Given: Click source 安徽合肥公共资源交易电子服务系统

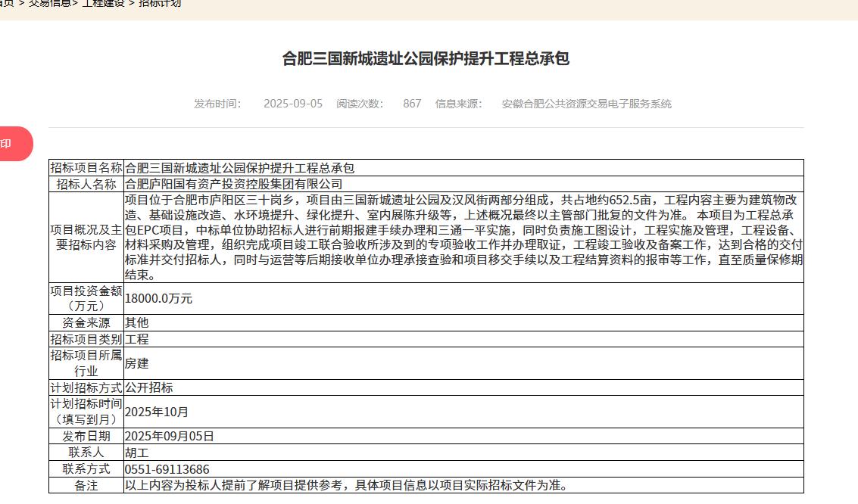Looking at the screenshot, I should pos(587,104).
